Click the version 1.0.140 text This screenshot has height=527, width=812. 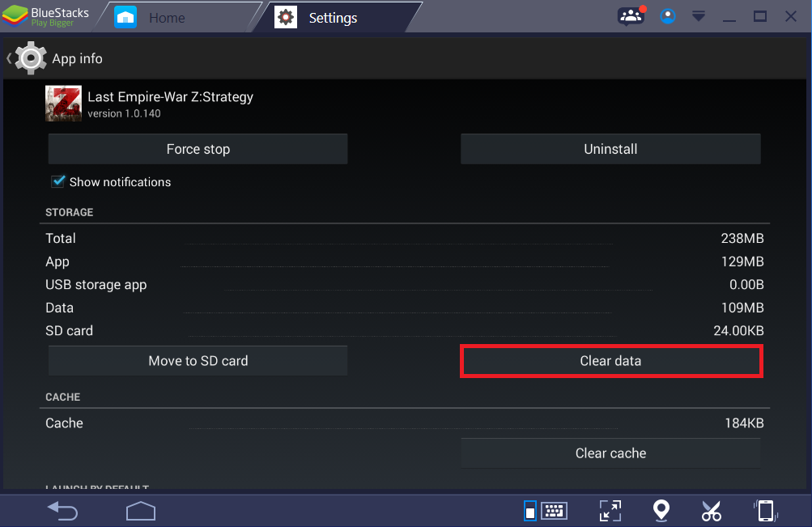pyautogui.click(x=124, y=113)
